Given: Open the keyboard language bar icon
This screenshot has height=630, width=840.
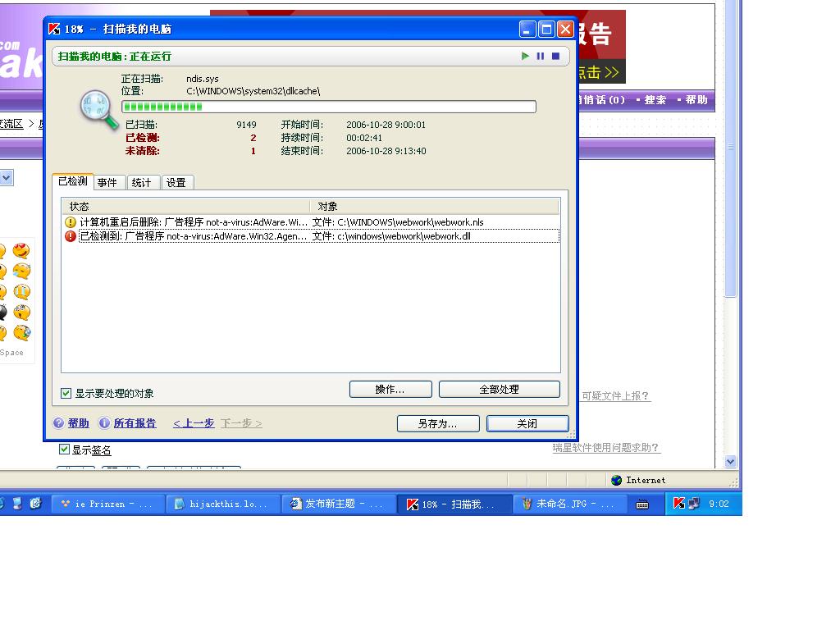Looking at the screenshot, I should (641, 504).
